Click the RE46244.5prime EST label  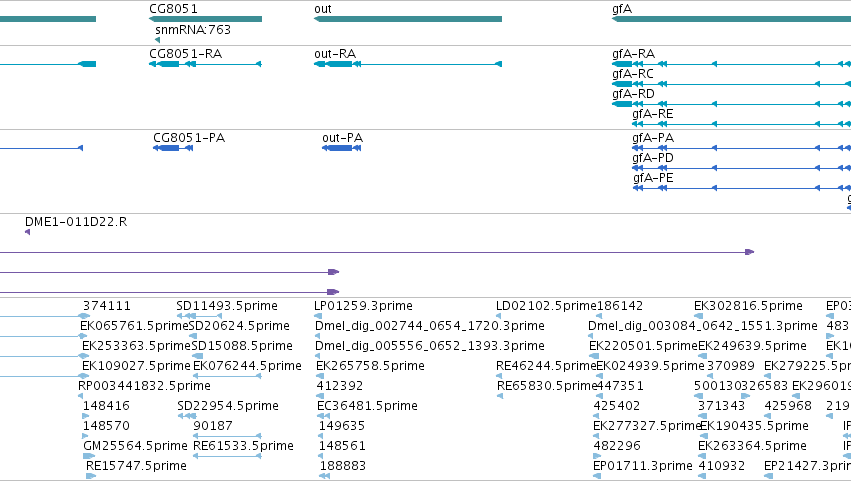click(x=546, y=366)
